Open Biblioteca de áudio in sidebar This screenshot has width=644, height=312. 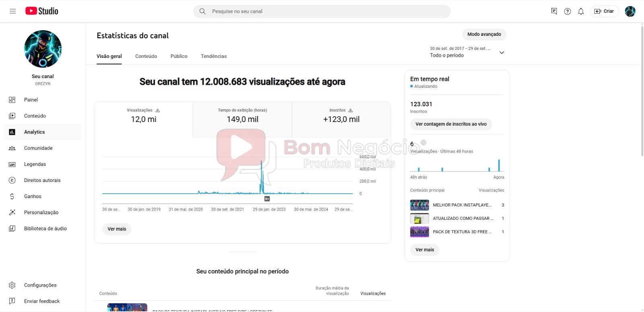pos(45,229)
